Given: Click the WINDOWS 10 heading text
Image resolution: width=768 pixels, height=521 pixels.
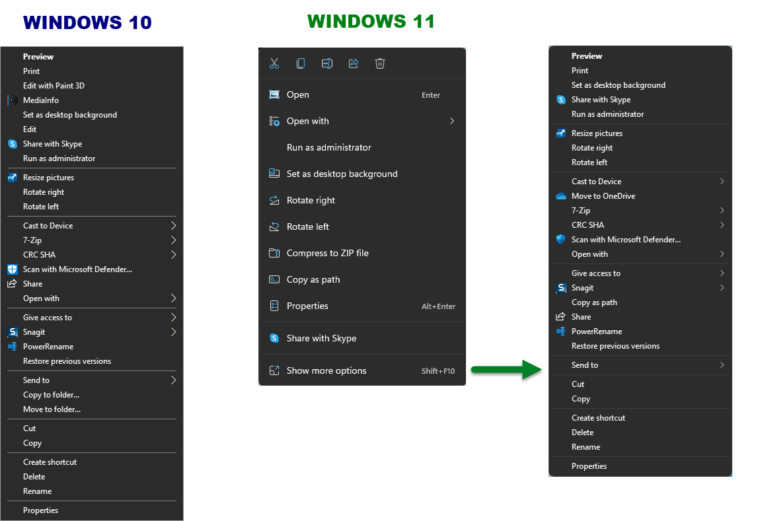Looking at the screenshot, I should click(x=87, y=23).
